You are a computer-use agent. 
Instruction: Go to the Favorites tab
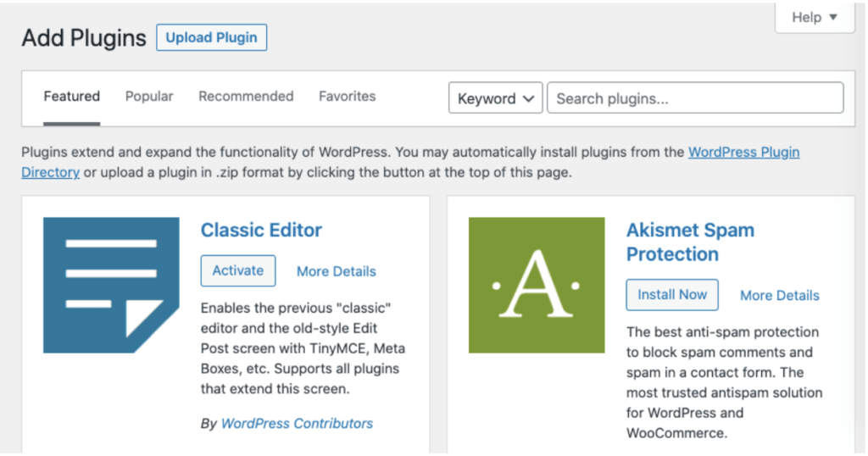click(347, 97)
